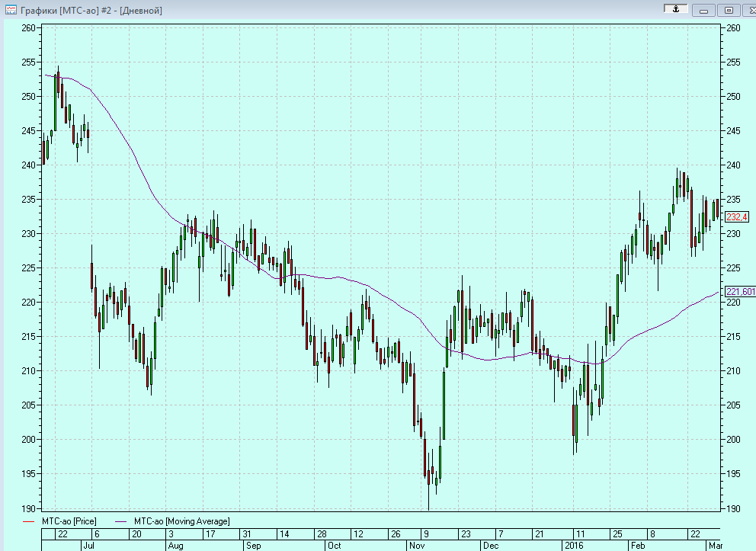Click date label 26 in October
Viewport: 756px width, 551px height.
(x=396, y=534)
